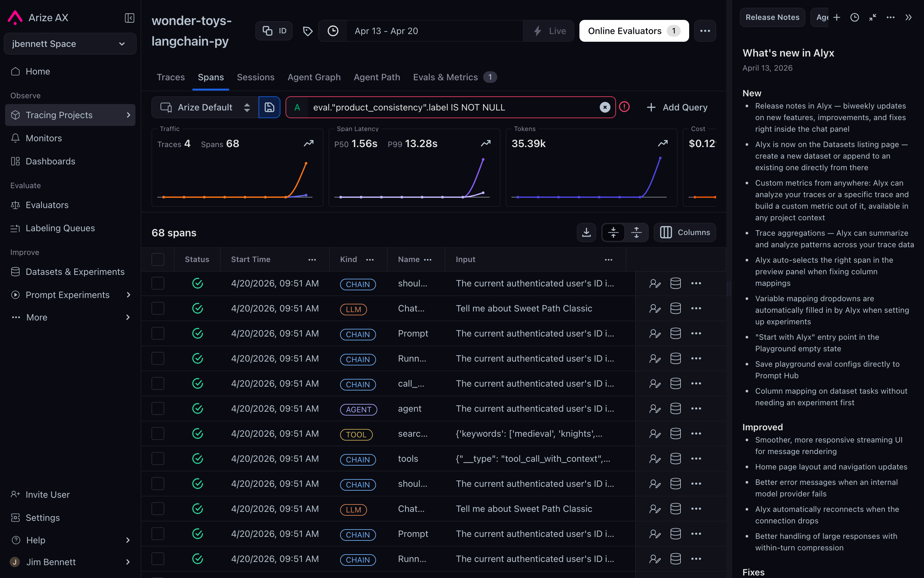Image resolution: width=924 pixels, height=578 pixels.
Task: Check the searc... TOOL span row
Action: pyautogui.click(x=158, y=433)
